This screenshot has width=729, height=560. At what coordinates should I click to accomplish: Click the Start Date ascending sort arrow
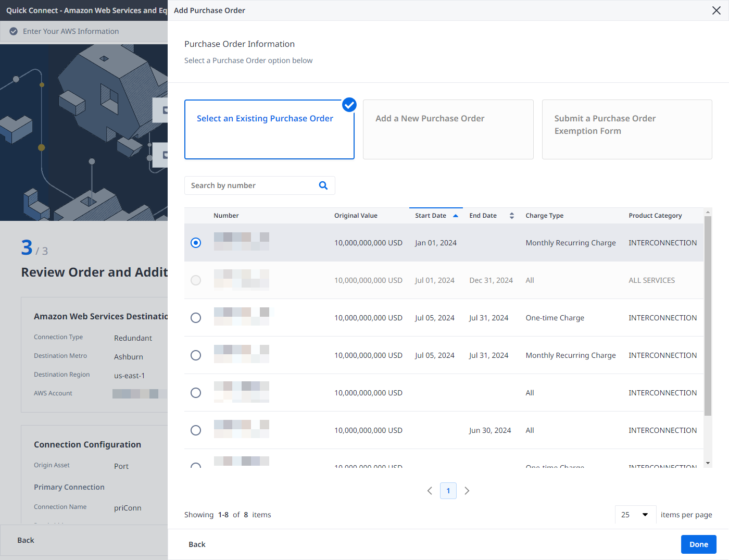[456, 216]
